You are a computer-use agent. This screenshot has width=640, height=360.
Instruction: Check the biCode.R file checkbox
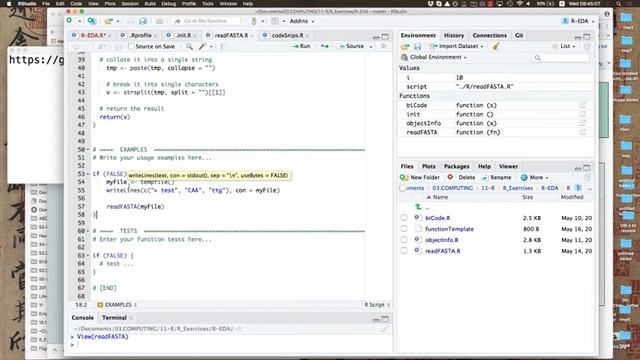pyautogui.click(x=404, y=218)
